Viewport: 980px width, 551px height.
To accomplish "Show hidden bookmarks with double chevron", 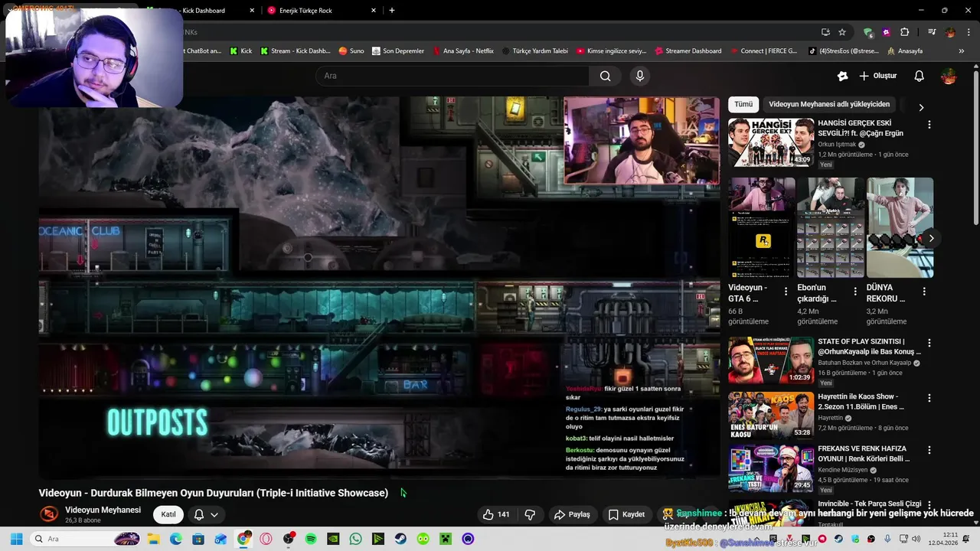I will point(962,51).
